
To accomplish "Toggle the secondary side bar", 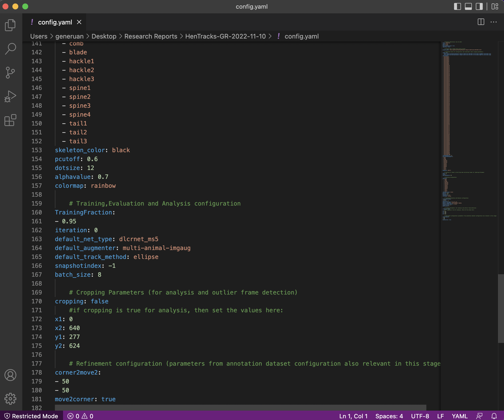I will [479, 7].
